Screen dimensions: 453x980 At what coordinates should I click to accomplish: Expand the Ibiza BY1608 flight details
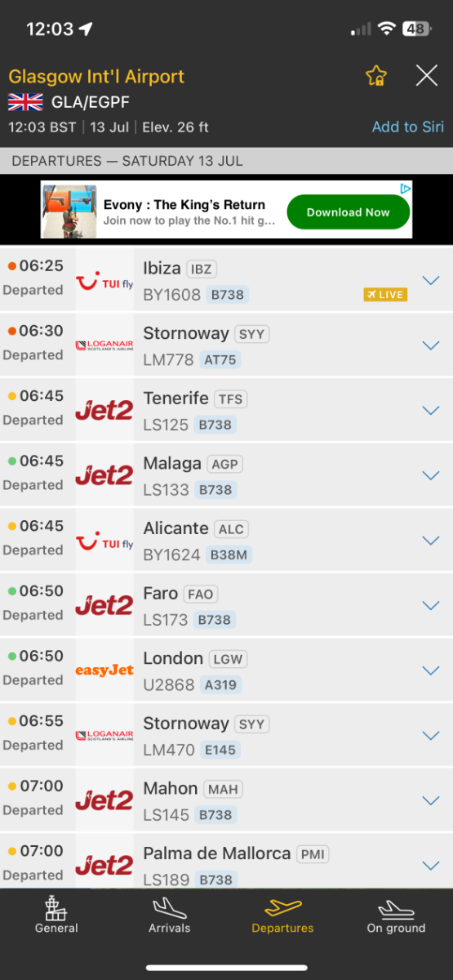tap(430, 280)
